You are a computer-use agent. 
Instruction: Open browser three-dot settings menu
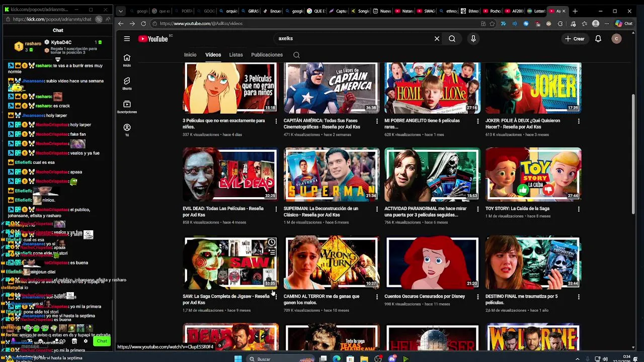tap(607, 24)
